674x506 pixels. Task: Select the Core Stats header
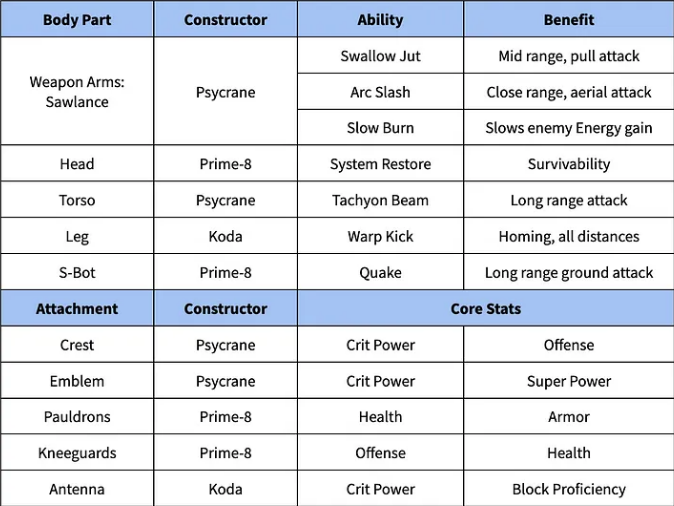(x=486, y=308)
